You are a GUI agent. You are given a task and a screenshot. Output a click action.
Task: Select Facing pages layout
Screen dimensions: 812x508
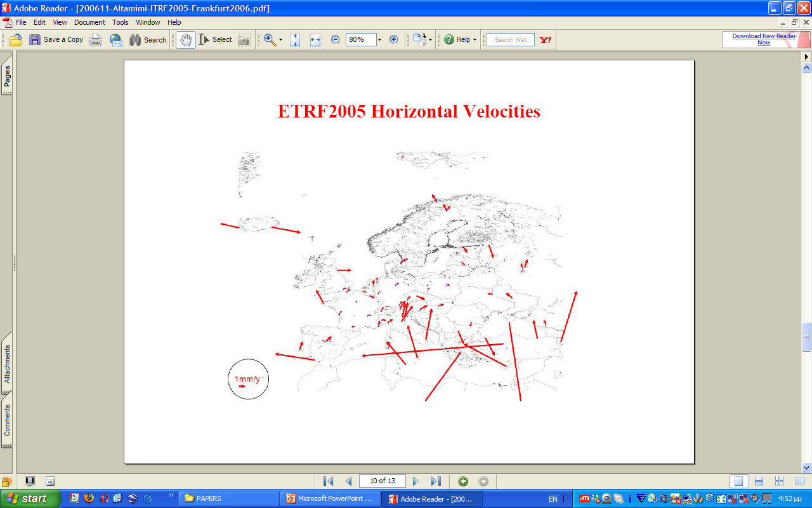click(x=800, y=481)
